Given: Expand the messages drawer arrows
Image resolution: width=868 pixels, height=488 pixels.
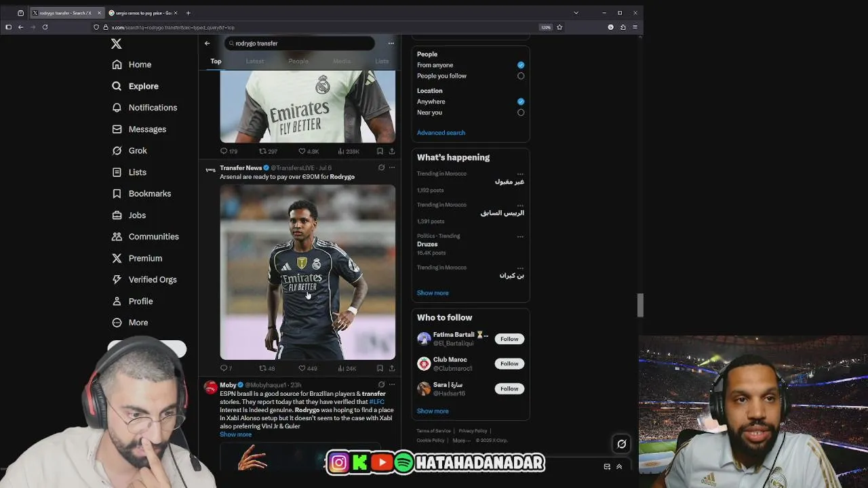Looking at the screenshot, I should click(x=619, y=466).
